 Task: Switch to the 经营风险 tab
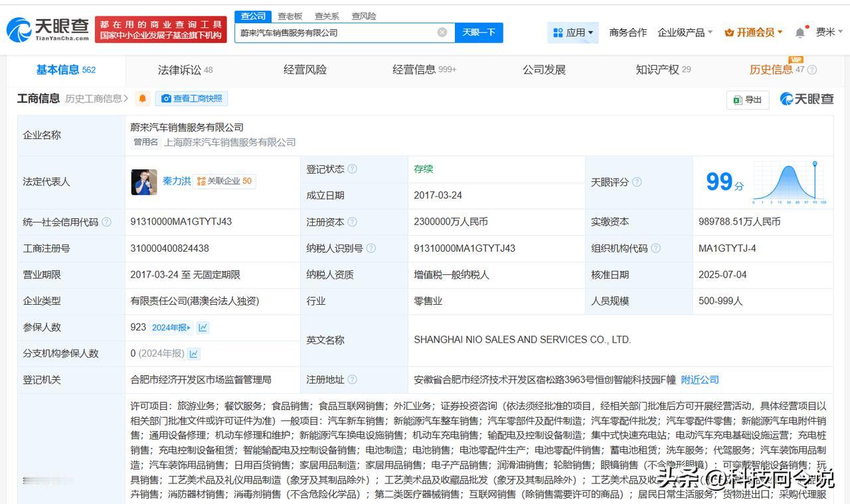(305, 70)
